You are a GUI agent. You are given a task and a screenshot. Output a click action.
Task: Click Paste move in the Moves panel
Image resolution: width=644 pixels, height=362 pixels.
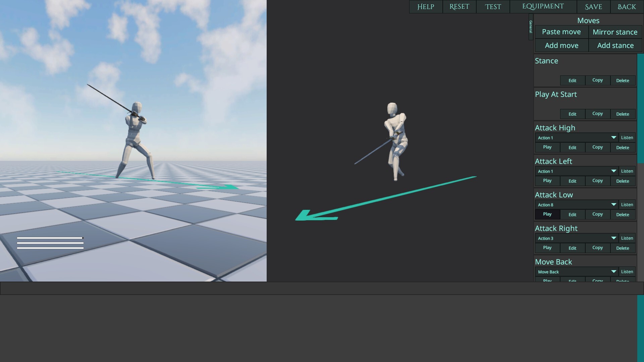pos(561,32)
